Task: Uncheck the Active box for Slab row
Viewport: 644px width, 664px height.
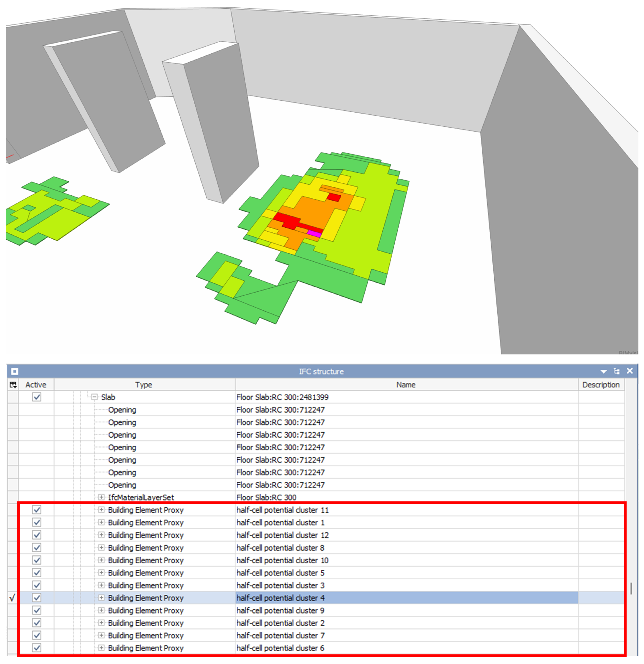Action: (37, 397)
